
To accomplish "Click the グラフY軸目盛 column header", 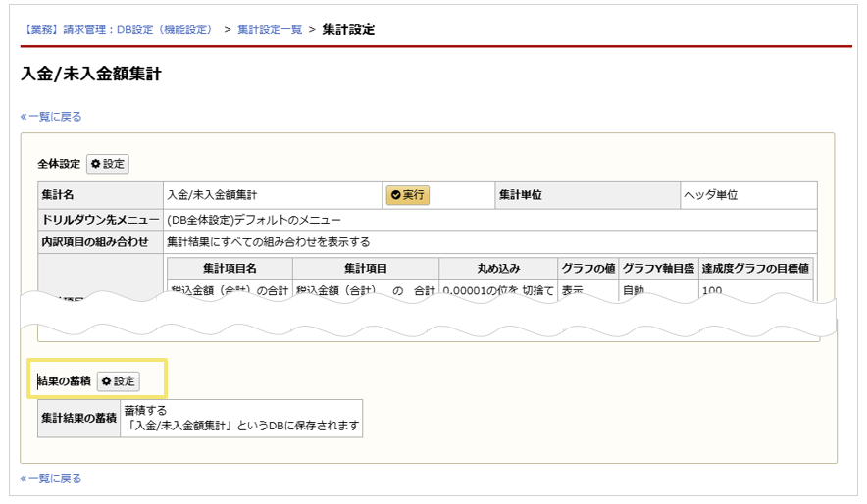I will [657, 268].
